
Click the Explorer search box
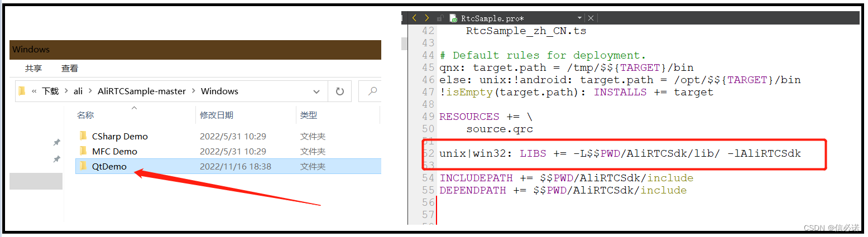tap(370, 91)
